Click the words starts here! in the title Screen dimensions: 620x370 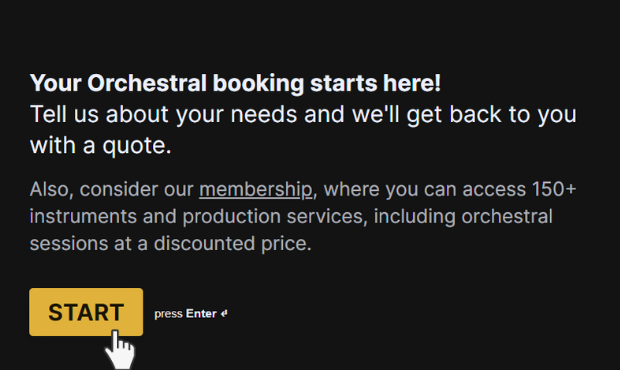click(x=375, y=83)
